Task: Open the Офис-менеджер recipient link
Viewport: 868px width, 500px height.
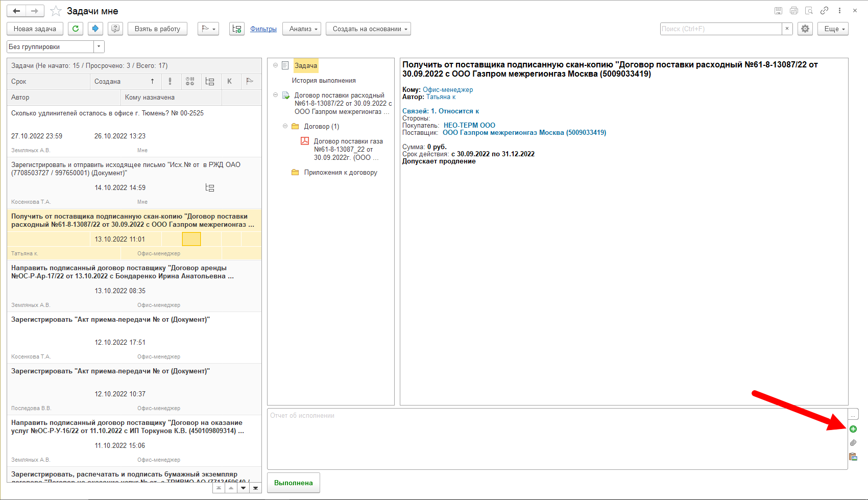Action: [448, 89]
